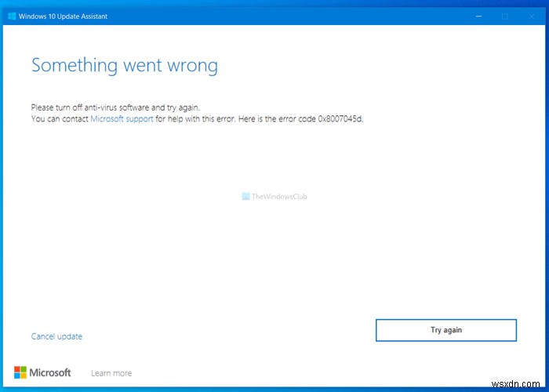This screenshot has width=549, height=392.
Task: Click the Windows logo in title bar
Action: [12, 16]
